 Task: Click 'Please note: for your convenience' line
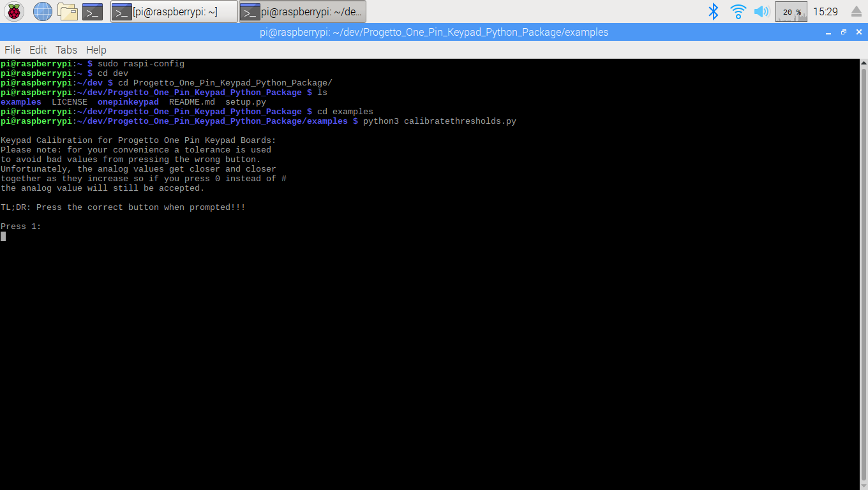(136, 150)
